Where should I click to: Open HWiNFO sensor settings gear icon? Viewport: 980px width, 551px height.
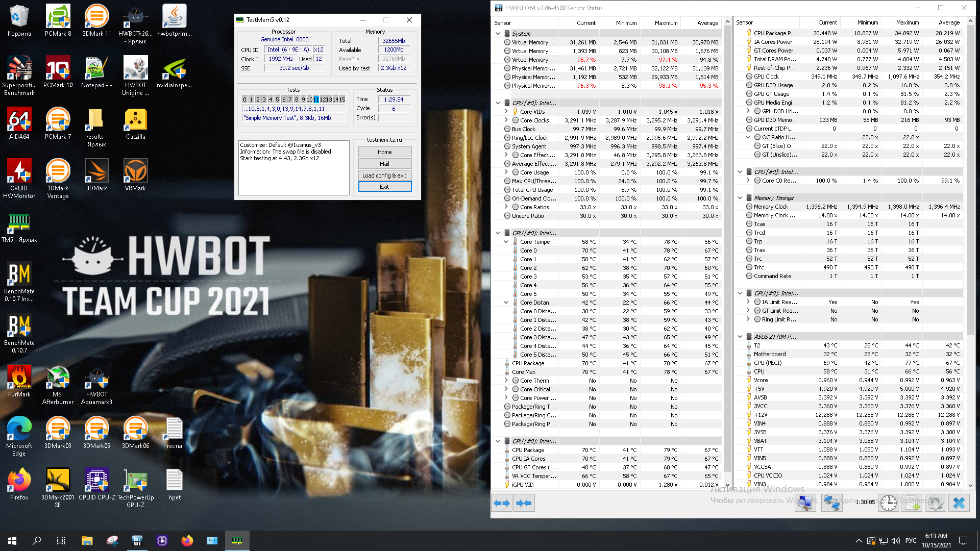935,503
